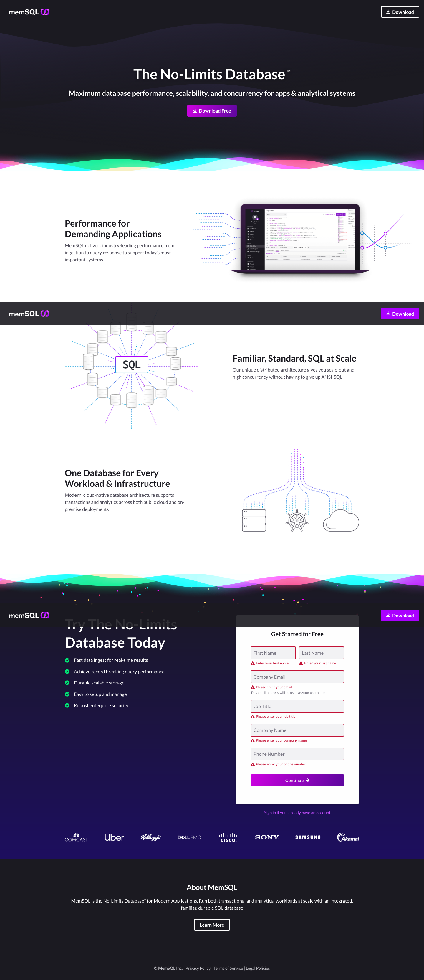Click 'Get Started for Free' form title
424x980 pixels.
(x=297, y=634)
